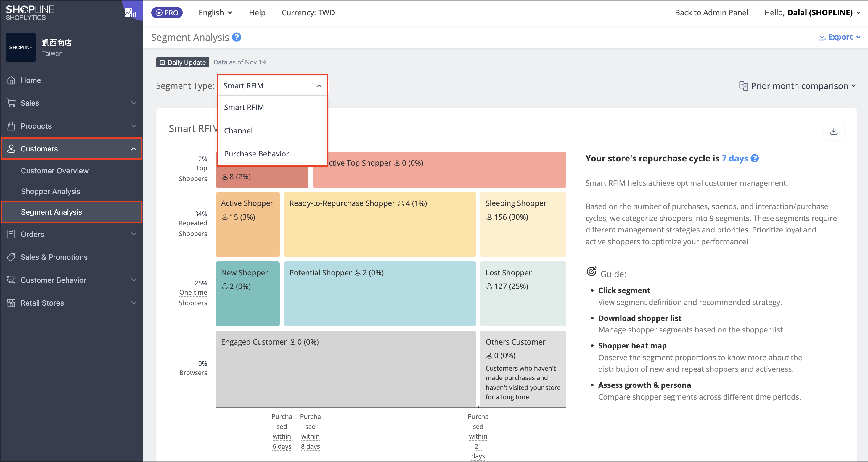This screenshot has width=868, height=462.
Task: Click the Lost Shopper segment tile
Action: [x=523, y=294]
